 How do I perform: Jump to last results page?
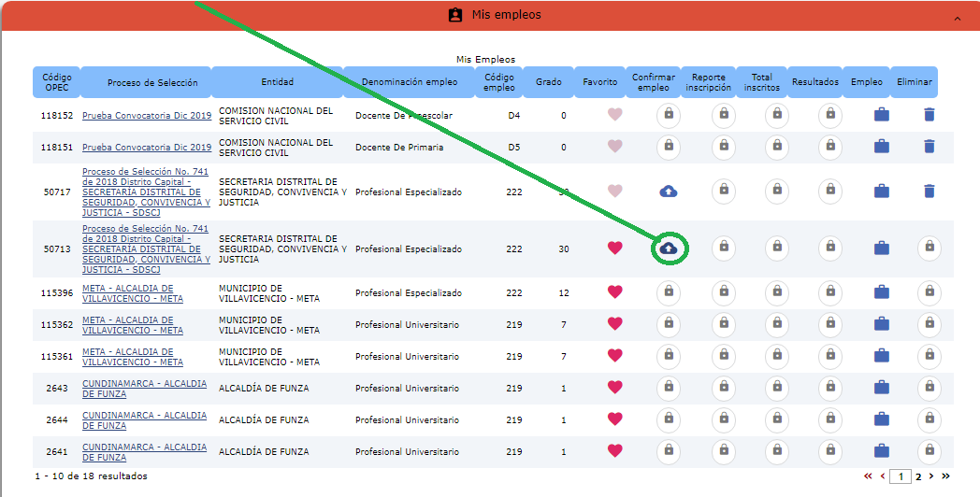pos(945,476)
